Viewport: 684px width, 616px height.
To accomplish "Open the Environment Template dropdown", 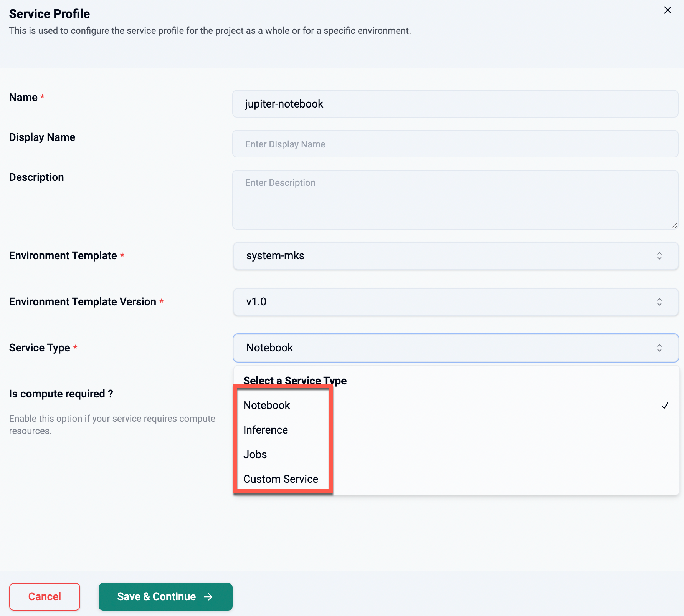I will [456, 256].
